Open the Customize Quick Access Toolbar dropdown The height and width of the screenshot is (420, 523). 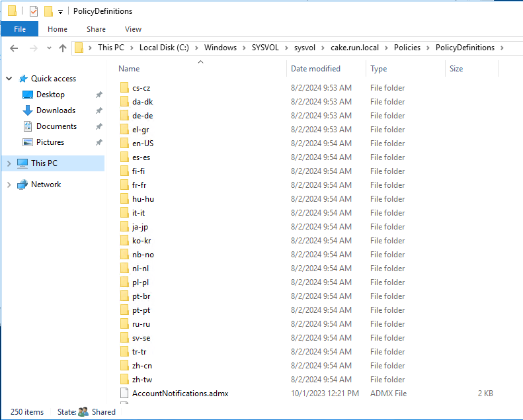tap(60, 12)
